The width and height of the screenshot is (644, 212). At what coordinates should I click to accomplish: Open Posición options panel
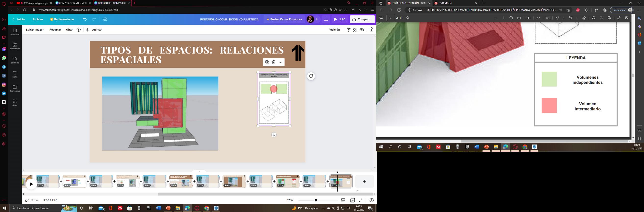point(334,29)
